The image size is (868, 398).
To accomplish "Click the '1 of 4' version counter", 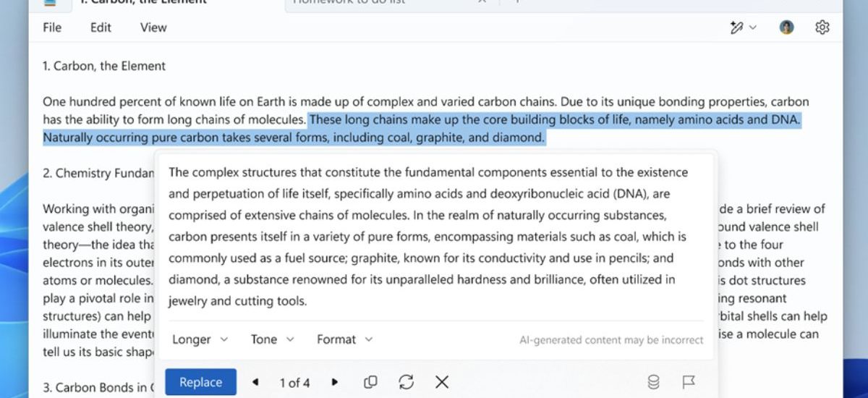I will pyautogui.click(x=294, y=383).
